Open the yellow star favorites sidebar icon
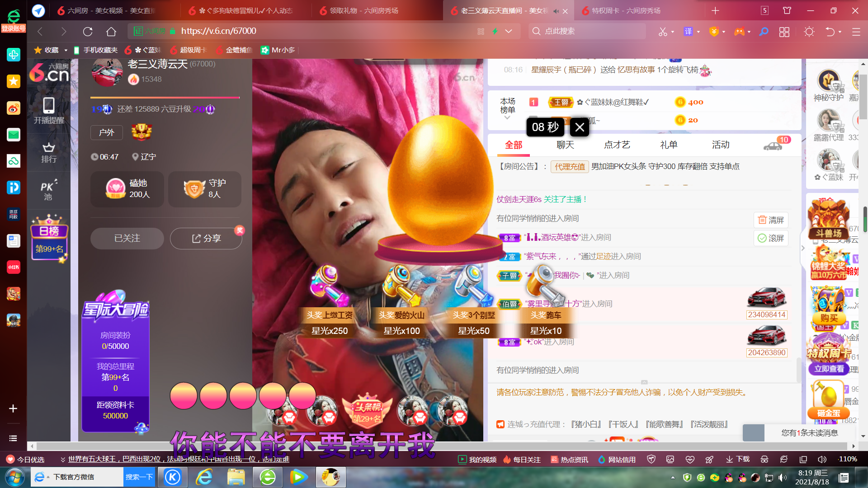 point(14,81)
